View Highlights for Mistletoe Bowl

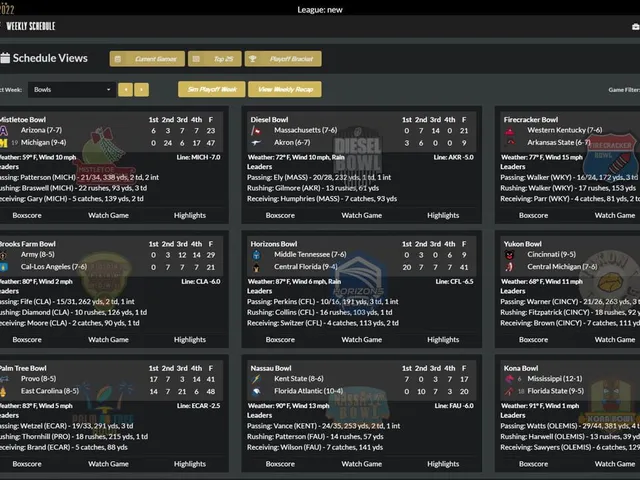[190, 215]
